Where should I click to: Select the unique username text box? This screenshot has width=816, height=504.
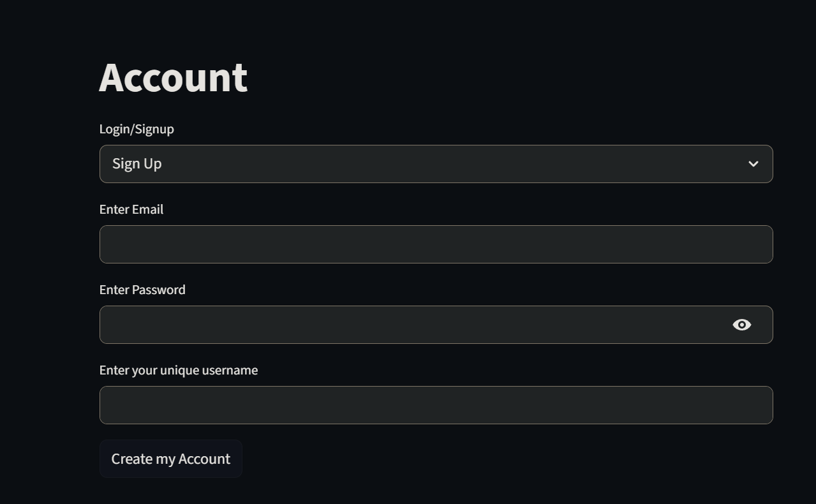436,405
